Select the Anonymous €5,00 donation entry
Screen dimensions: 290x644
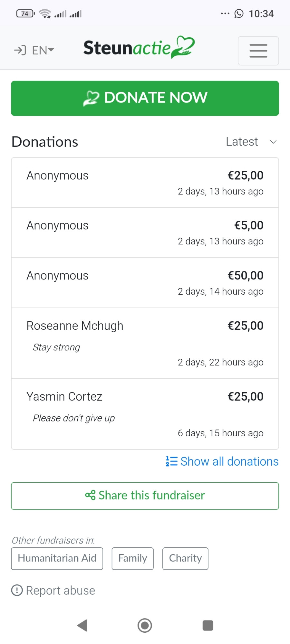tap(145, 232)
